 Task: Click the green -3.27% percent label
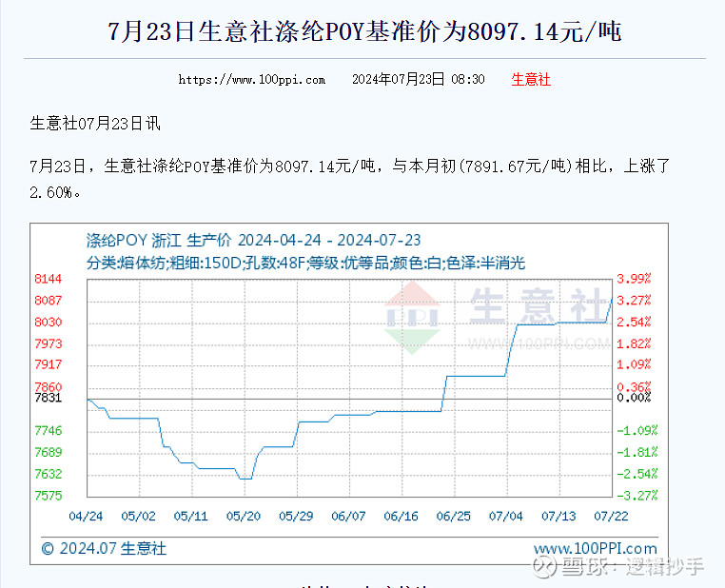point(637,496)
